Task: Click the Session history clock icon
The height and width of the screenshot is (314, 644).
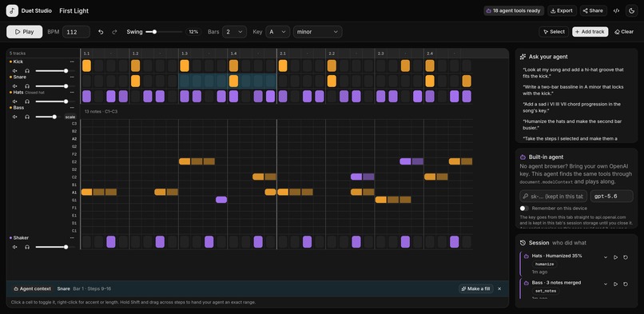Action: click(523, 243)
